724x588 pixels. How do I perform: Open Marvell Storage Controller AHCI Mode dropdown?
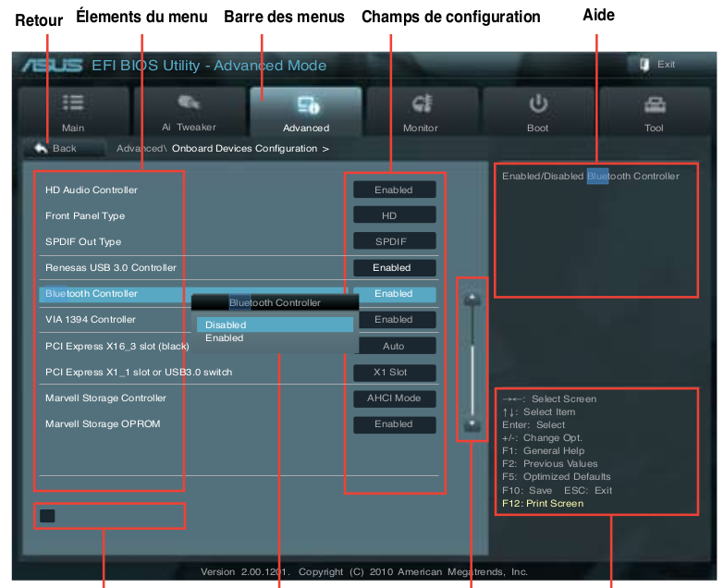pos(394,398)
